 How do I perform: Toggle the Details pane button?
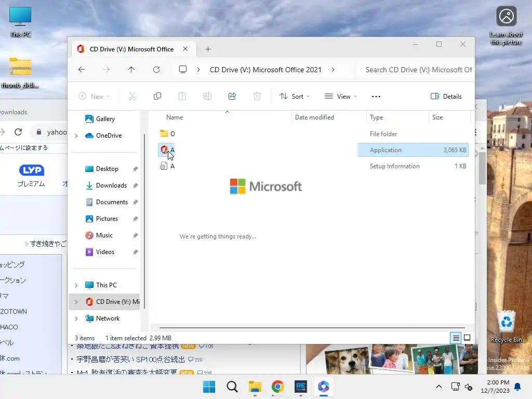446,96
